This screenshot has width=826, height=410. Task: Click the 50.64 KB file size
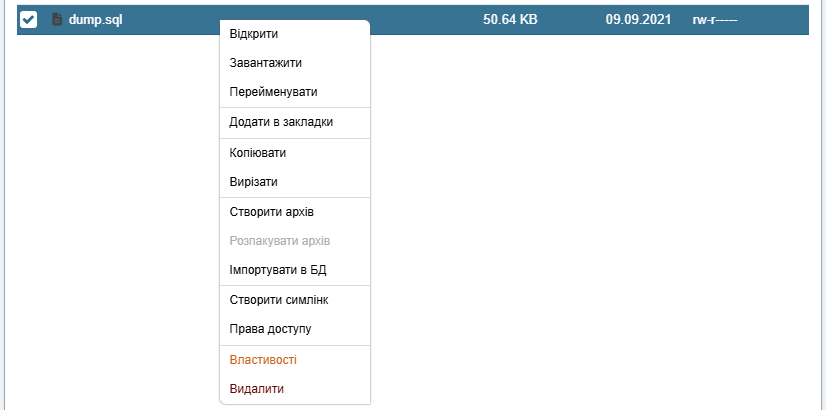pos(510,20)
